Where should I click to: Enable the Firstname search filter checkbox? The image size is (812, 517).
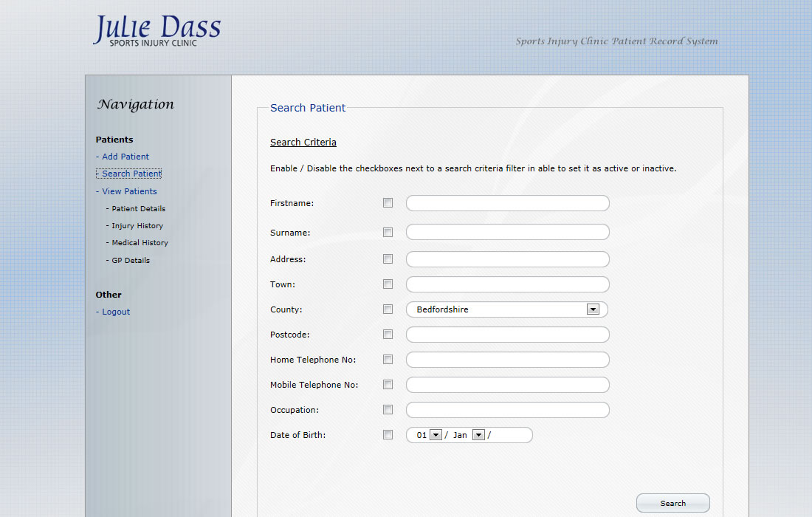(x=388, y=203)
